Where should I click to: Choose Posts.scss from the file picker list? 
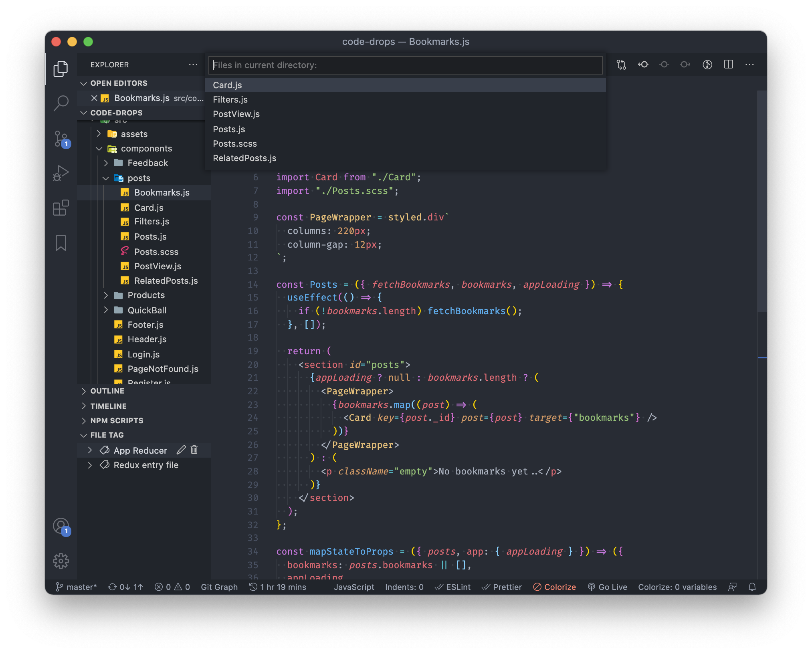pos(235,144)
